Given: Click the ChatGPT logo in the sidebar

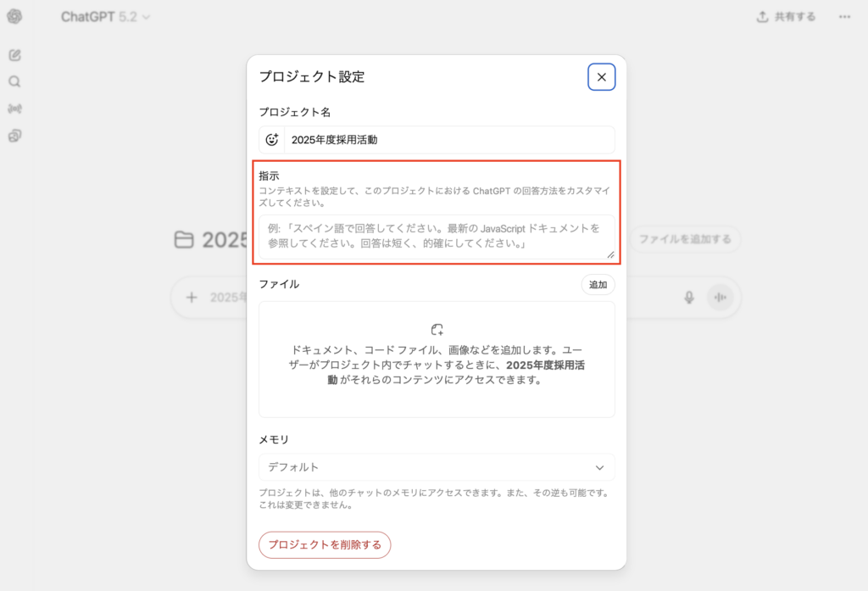Looking at the screenshot, I should [x=14, y=17].
